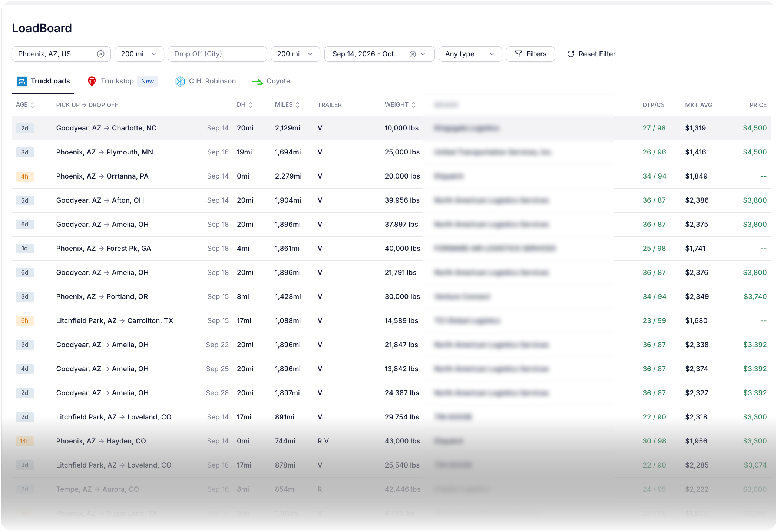Image resolution: width=777 pixels, height=532 pixels.
Task: Select the Goodyear, AZ to Charlotte, NC load
Action: (x=391, y=128)
